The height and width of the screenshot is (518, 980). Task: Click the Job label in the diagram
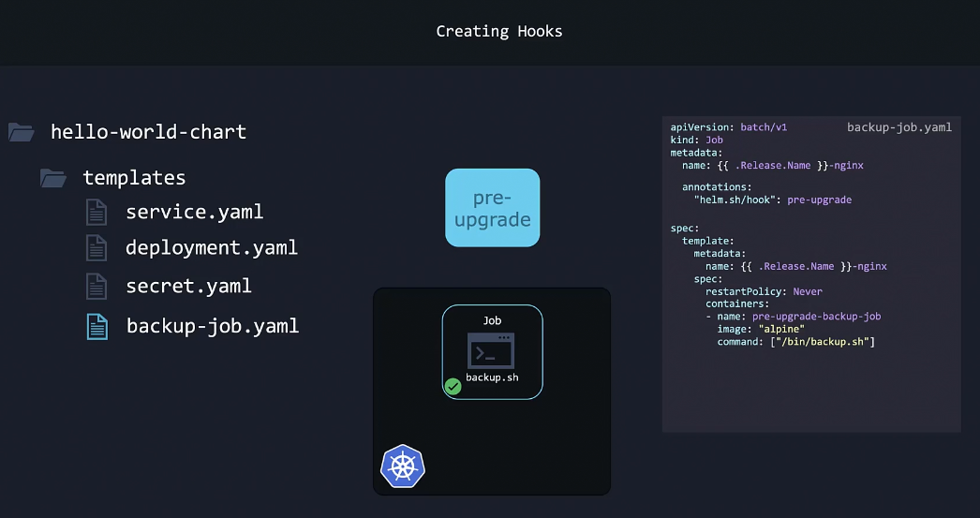point(492,320)
